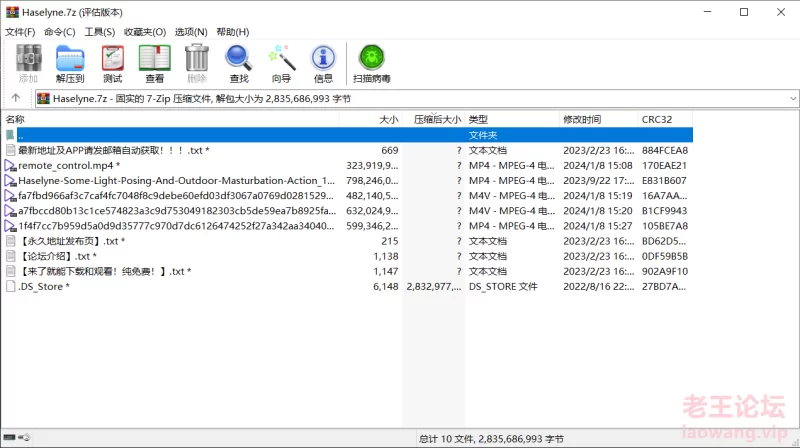Open the 文件(F) menu
This screenshot has width=800, height=448.
[x=20, y=32]
